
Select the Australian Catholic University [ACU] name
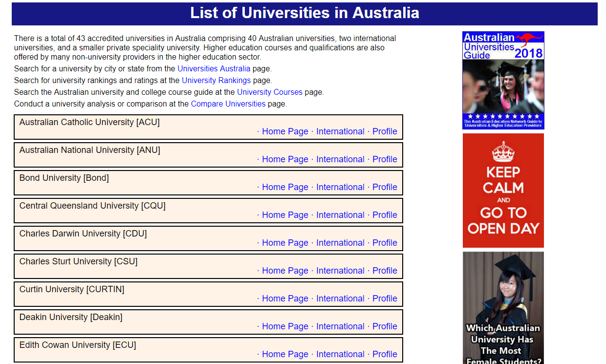point(89,122)
